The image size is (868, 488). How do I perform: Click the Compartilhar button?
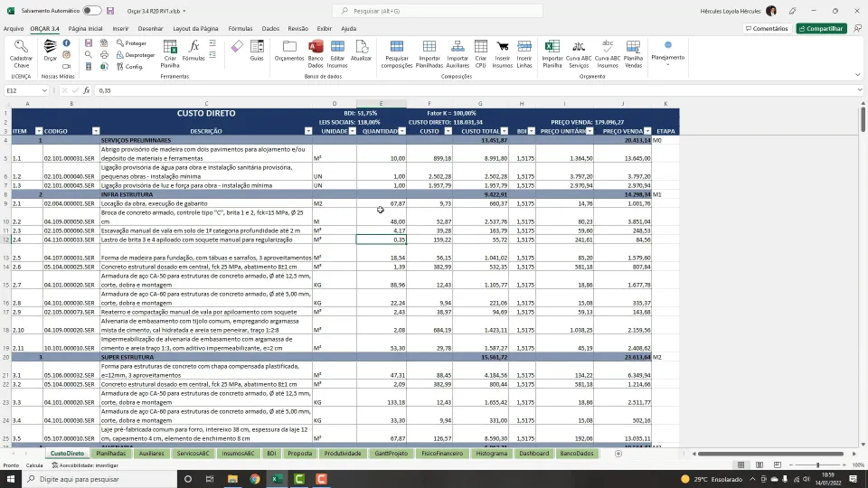point(822,28)
